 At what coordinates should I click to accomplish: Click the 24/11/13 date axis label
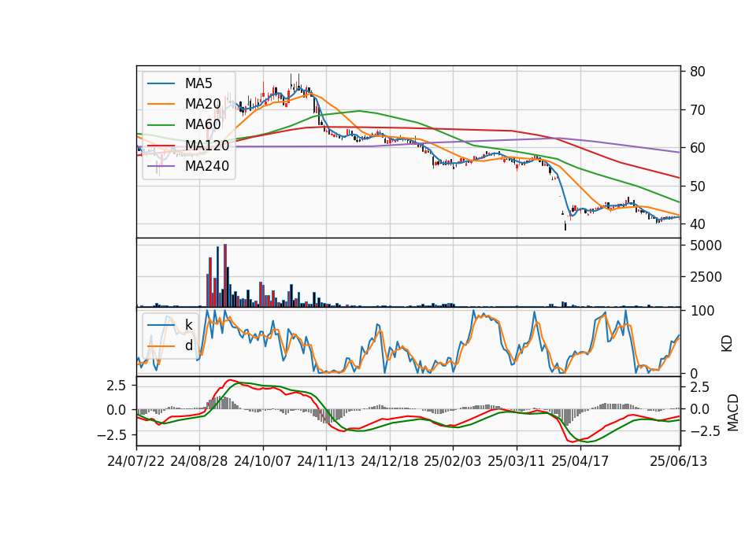326,461
